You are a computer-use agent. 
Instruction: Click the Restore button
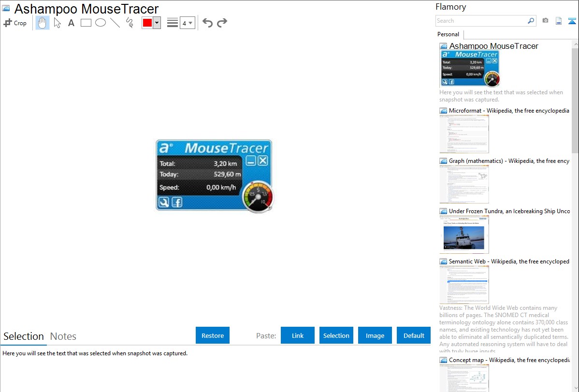pyautogui.click(x=213, y=335)
